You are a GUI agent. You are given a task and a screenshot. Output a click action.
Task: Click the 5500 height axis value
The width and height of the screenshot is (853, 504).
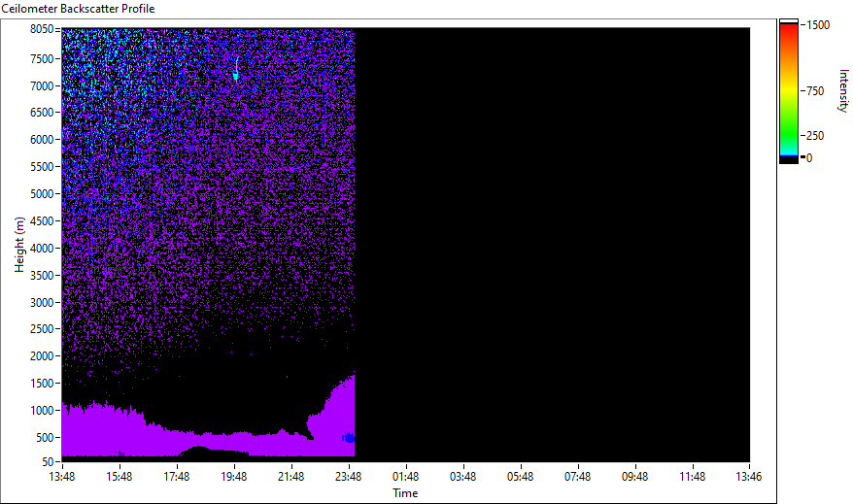(42, 167)
